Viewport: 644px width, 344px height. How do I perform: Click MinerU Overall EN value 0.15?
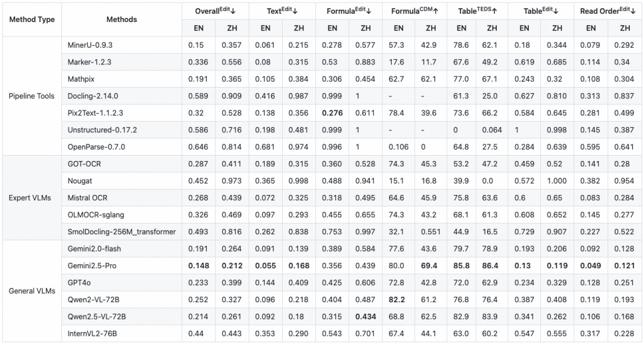tap(196, 45)
